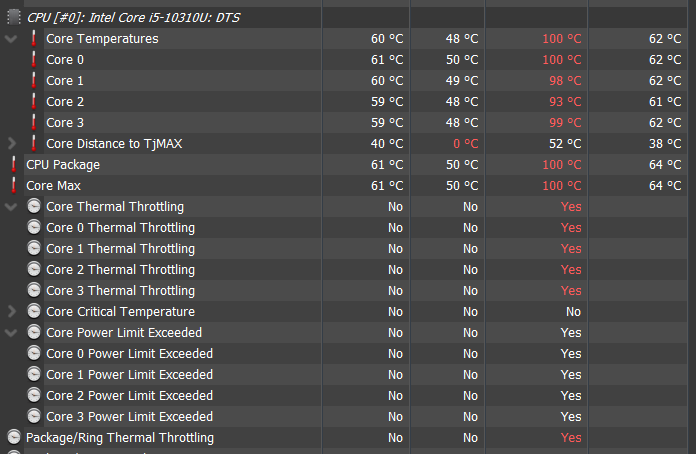Click the clock icon for Core Power Limit Exceeded
This screenshot has height=454, width=696.
[34, 332]
